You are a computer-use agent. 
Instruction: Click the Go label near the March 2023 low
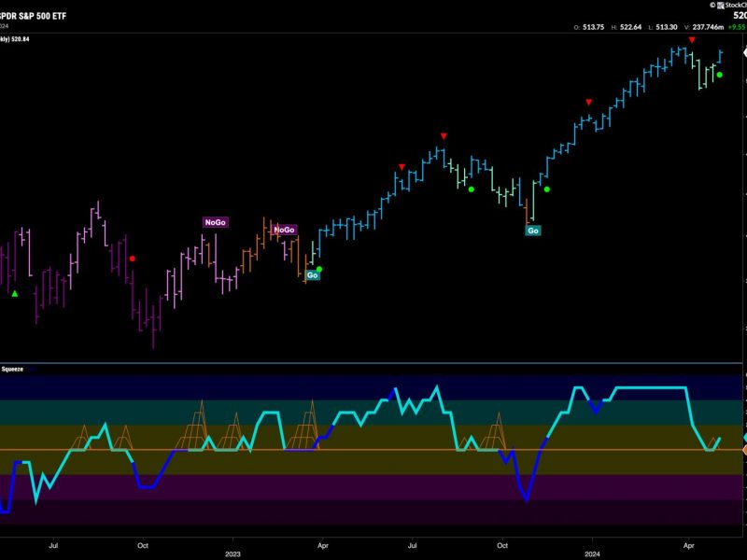(313, 275)
